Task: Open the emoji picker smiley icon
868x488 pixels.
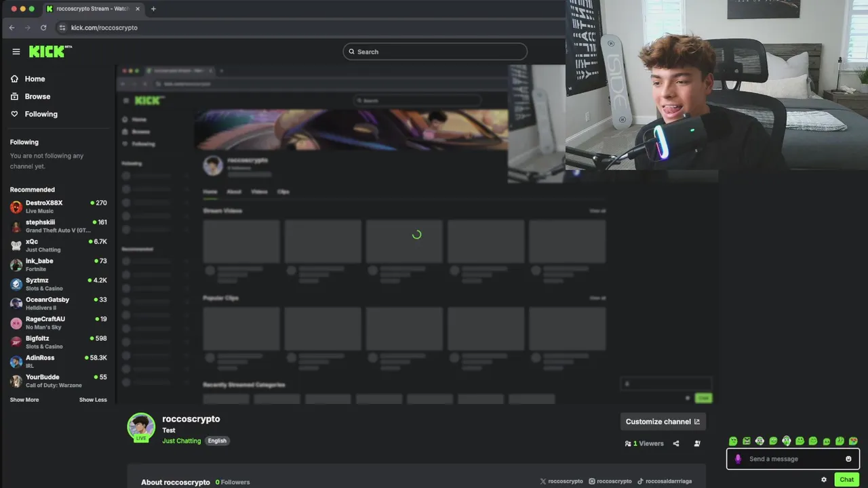Action: (848, 459)
